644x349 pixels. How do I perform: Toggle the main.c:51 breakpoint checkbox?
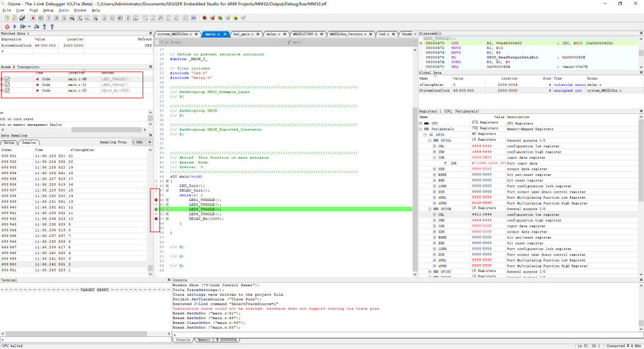pos(7,85)
